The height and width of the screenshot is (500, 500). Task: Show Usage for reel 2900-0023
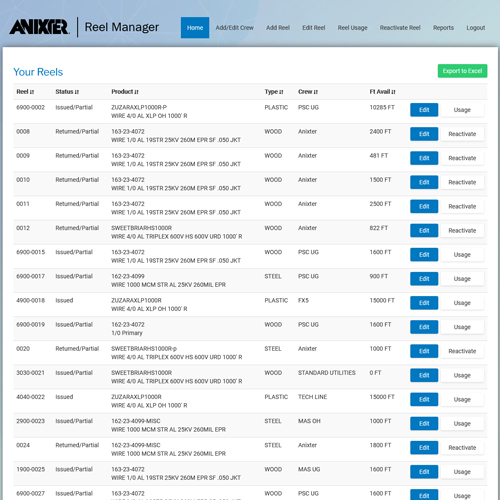tap(462, 423)
